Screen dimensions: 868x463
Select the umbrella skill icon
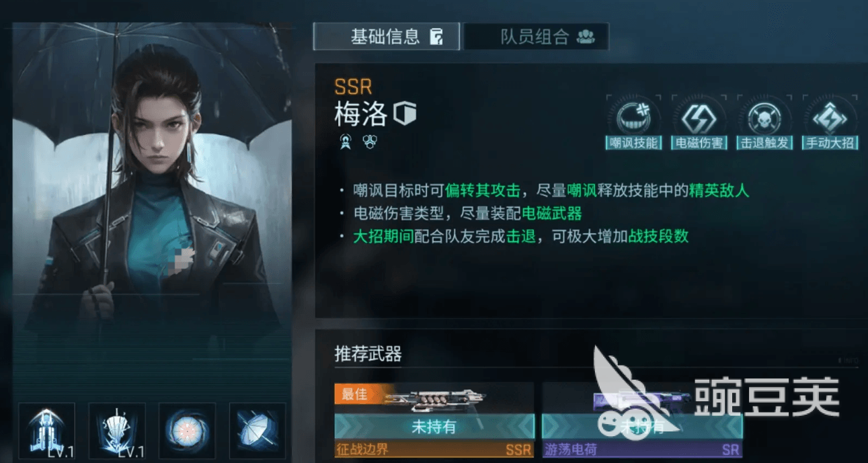pyautogui.click(x=257, y=431)
